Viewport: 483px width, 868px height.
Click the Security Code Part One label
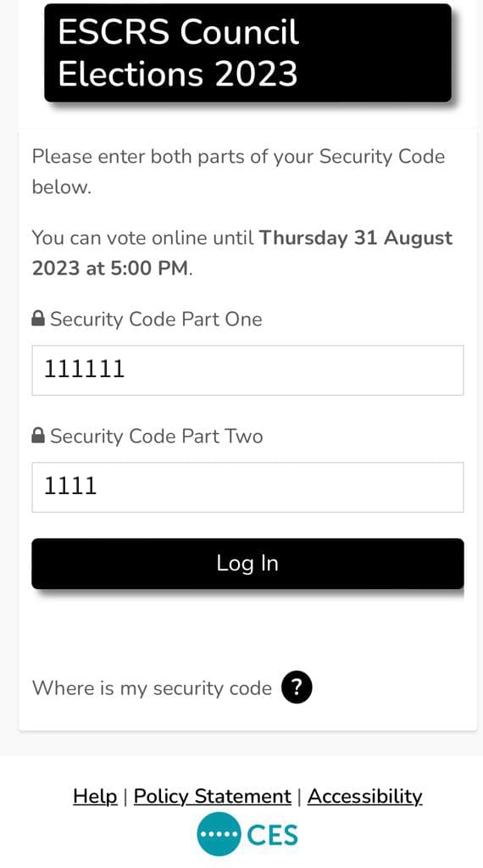click(156, 319)
